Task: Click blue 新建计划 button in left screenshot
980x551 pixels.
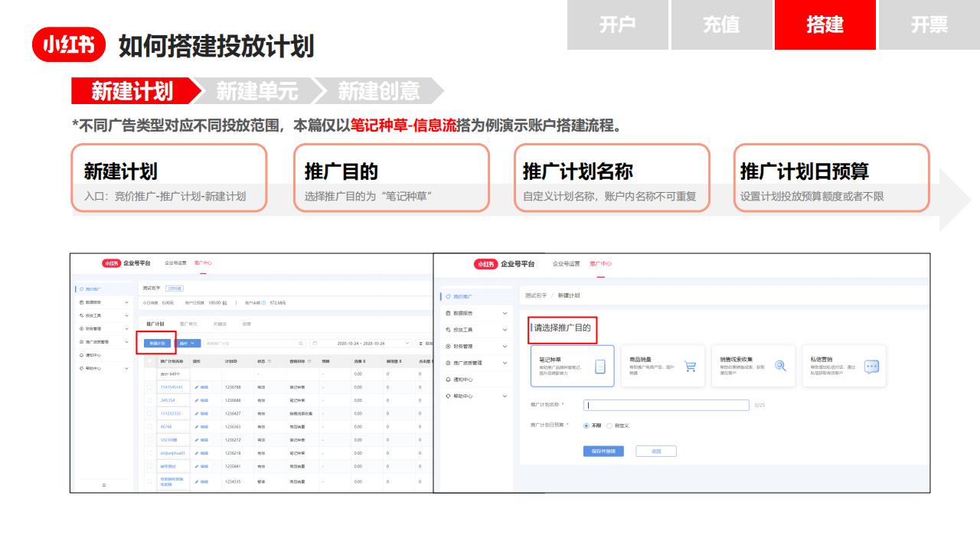Action: (157, 344)
